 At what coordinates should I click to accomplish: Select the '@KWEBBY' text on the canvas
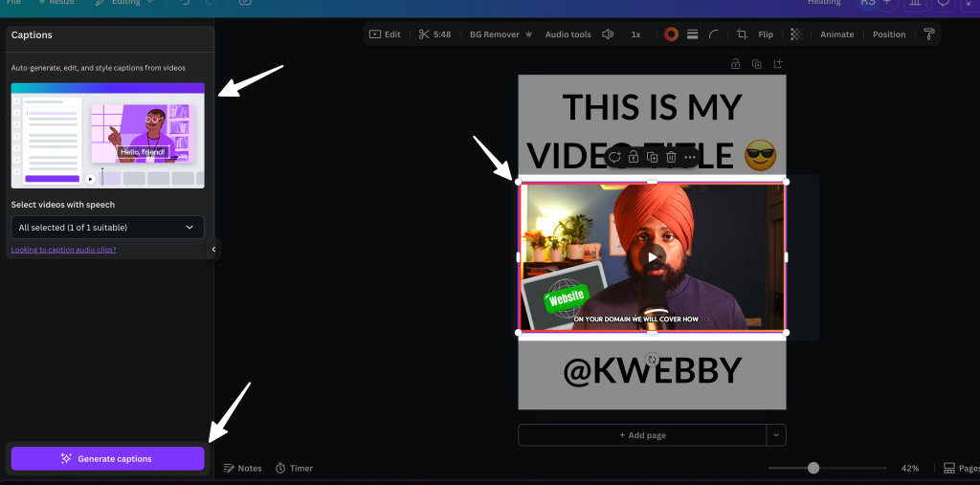(x=652, y=370)
